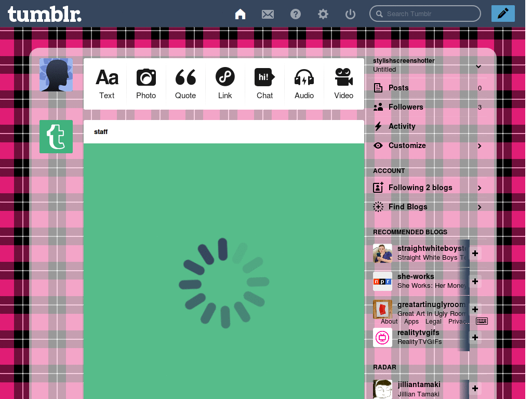Create a new Text post
Viewport: 532px width, 399px height.
107,84
